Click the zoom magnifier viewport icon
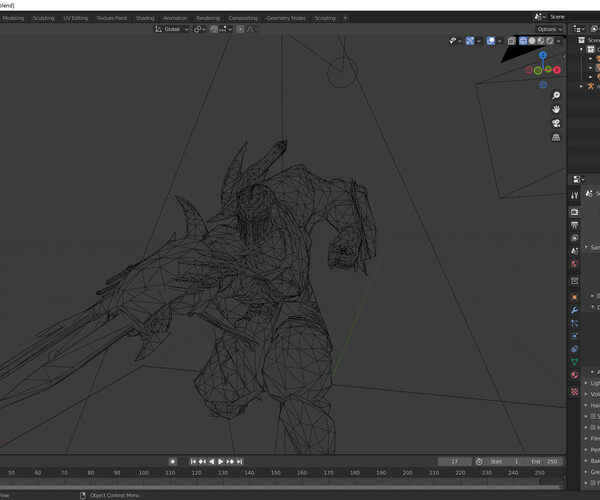The image size is (600, 500). pos(556,96)
